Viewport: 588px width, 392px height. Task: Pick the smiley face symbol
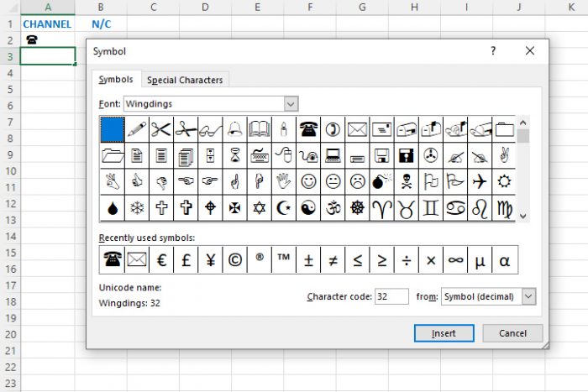pos(308,180)
